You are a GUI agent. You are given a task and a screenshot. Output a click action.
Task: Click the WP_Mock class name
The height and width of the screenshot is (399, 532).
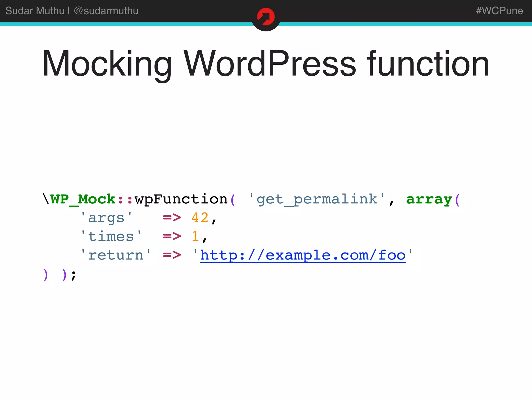click(83, 199)
